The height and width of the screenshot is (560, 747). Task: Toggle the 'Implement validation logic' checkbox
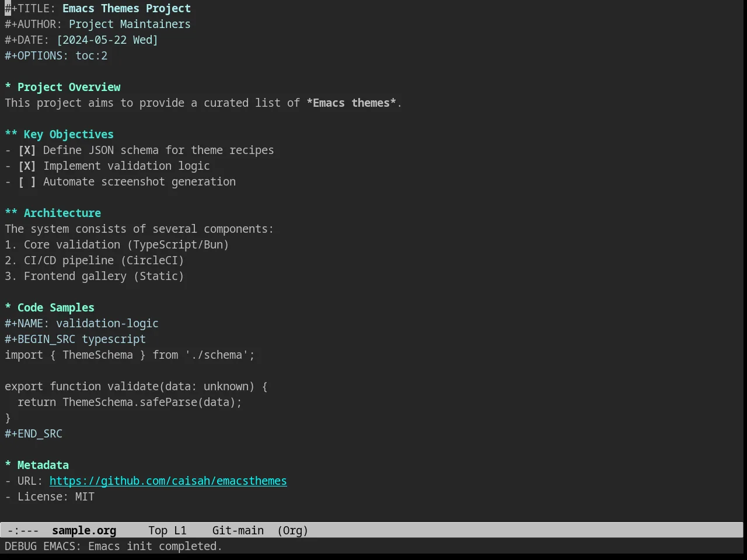(27, 166)
